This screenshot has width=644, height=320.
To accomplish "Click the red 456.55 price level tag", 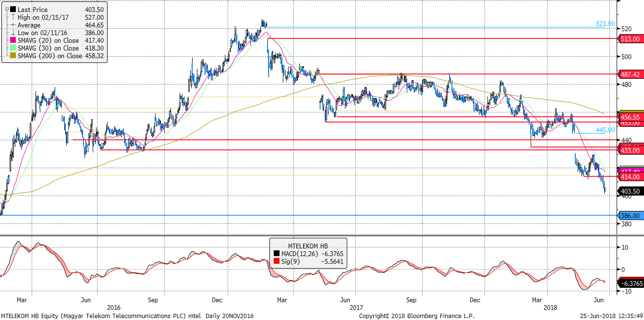I will pyautogui.click(x=630, y=117).
